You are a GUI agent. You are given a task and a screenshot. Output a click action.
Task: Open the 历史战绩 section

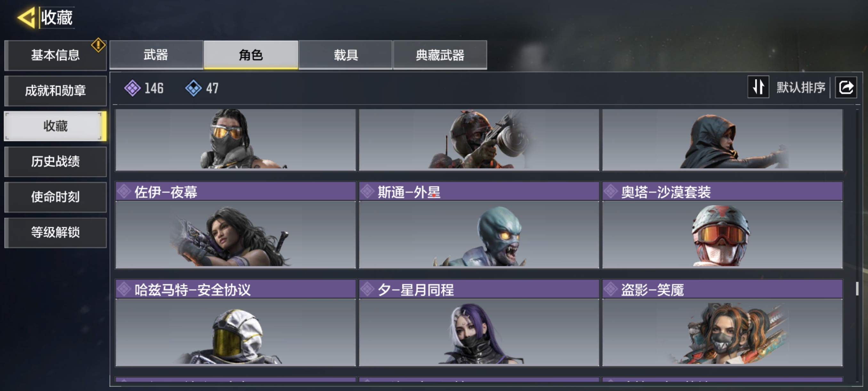(x=56, y=162)
